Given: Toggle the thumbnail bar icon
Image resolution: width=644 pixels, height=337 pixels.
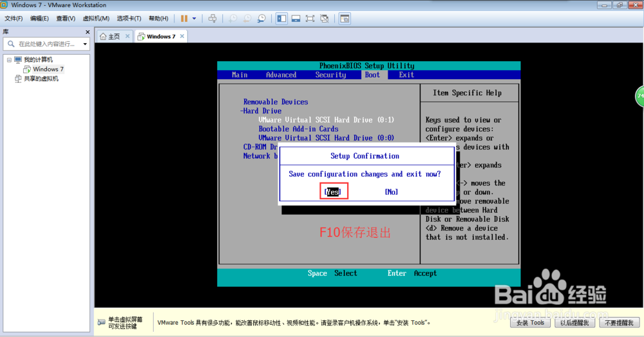Looking at the screenshot, I should (x=296, y=19).
